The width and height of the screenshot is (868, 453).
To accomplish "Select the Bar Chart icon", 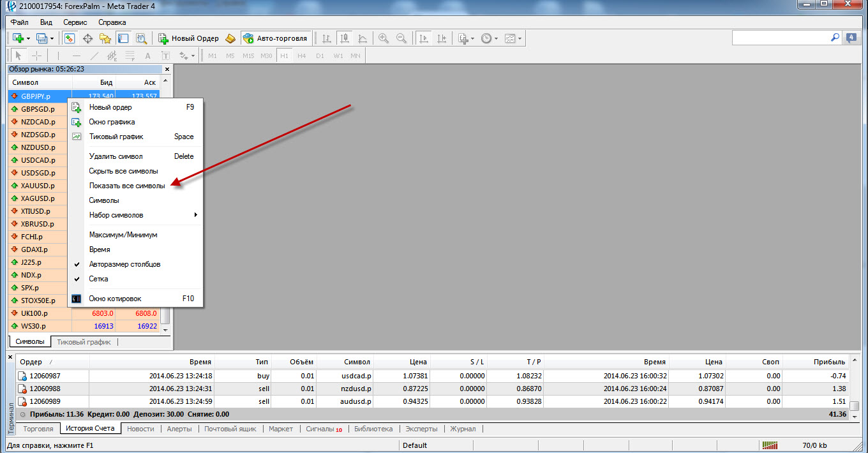I will pos(327,38).
